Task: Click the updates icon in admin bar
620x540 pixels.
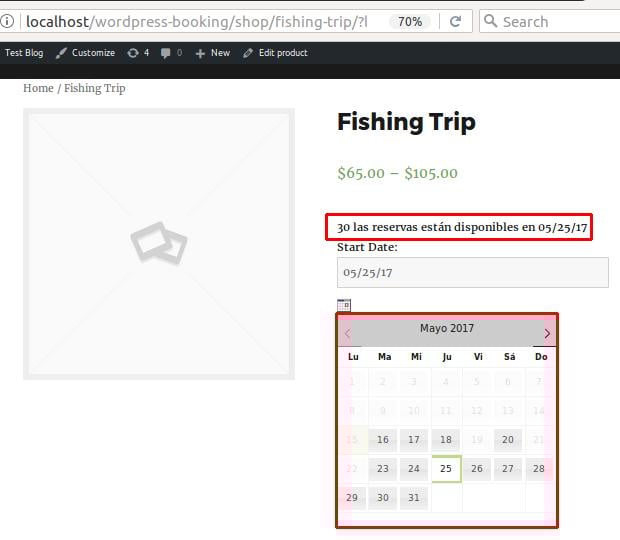Action: click(133, 53)
